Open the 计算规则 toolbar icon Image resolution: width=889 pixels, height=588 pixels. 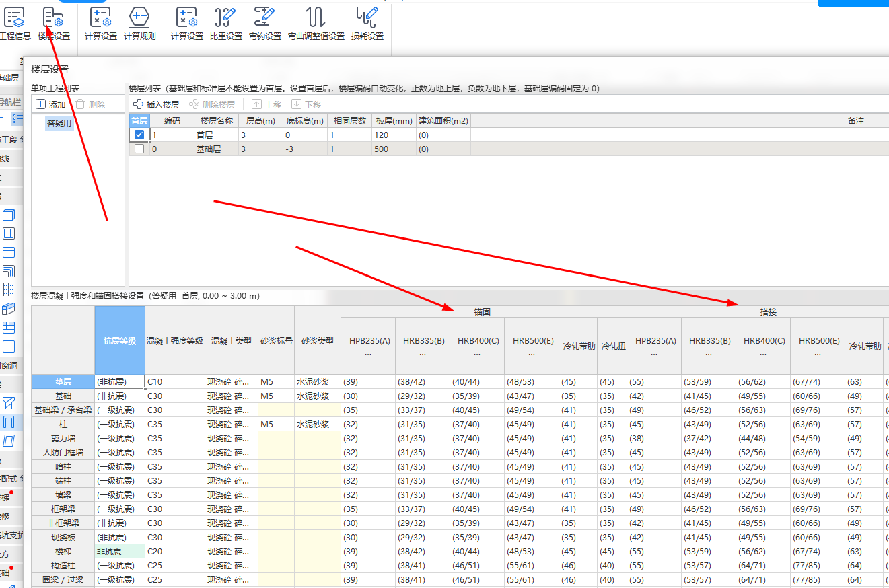140,23
